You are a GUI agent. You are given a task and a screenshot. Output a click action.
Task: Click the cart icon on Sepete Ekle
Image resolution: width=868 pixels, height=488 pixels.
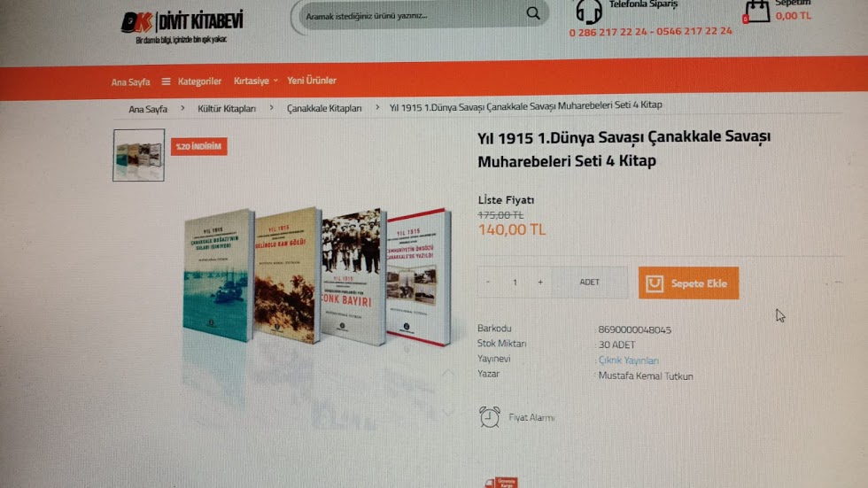tap(655, 283)
